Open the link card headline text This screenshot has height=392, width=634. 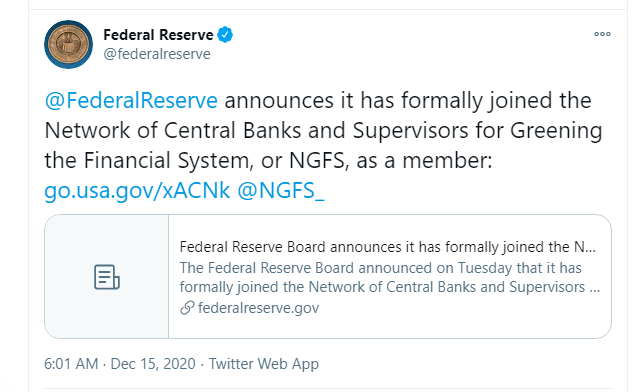388,247
